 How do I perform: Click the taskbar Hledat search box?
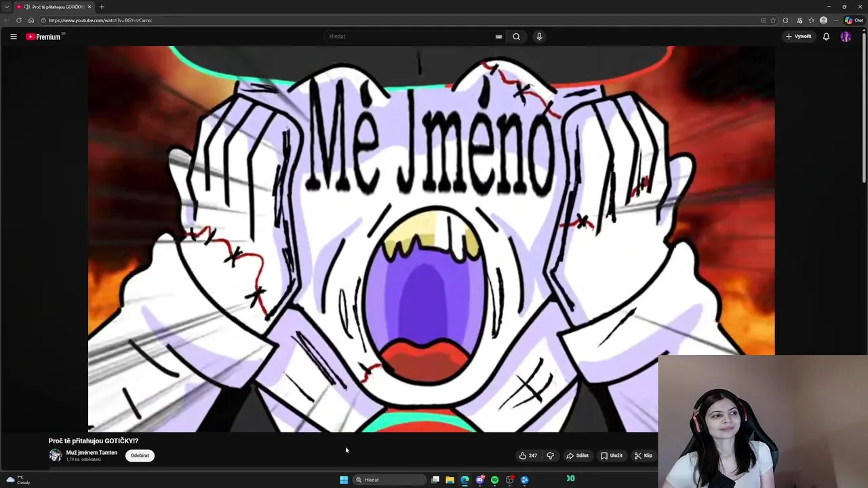pyautogui.click(x=390, y=480)
